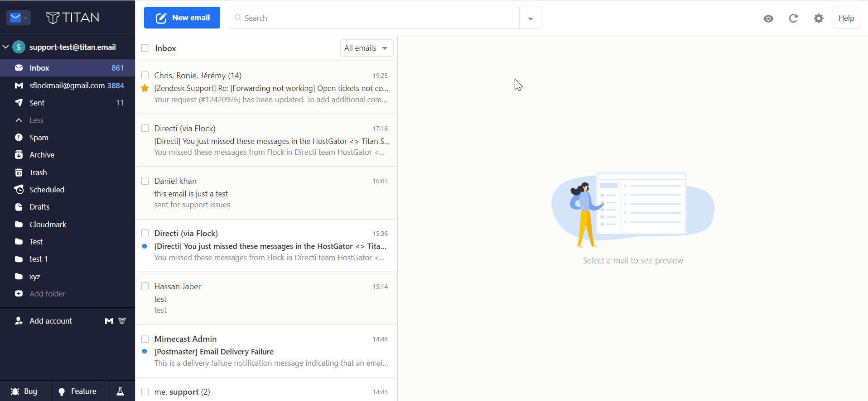Unstar the Zendesk Support email
The width and height of the screenshot is (868, 401).
tap(145, 88)
